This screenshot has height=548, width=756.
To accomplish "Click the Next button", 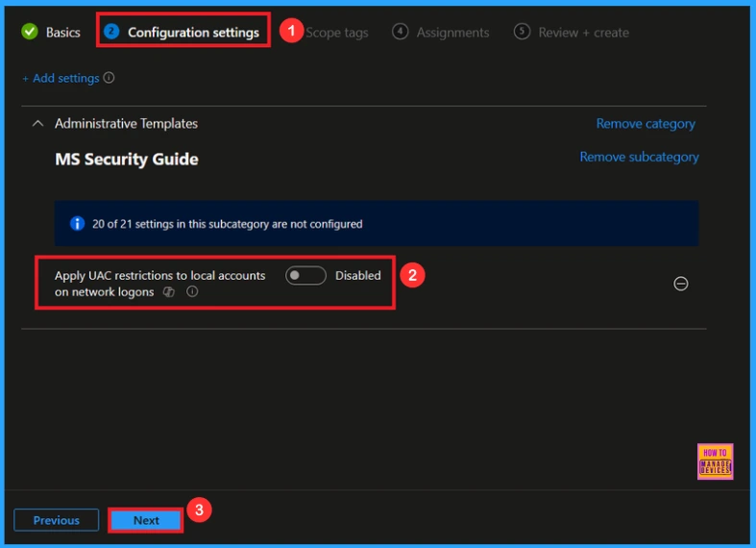I will click(146, 520).
